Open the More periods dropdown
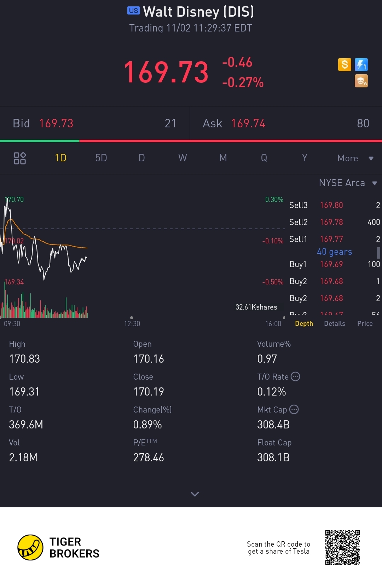Viewport: 382px width, 588px height. [x=355, y=158]
